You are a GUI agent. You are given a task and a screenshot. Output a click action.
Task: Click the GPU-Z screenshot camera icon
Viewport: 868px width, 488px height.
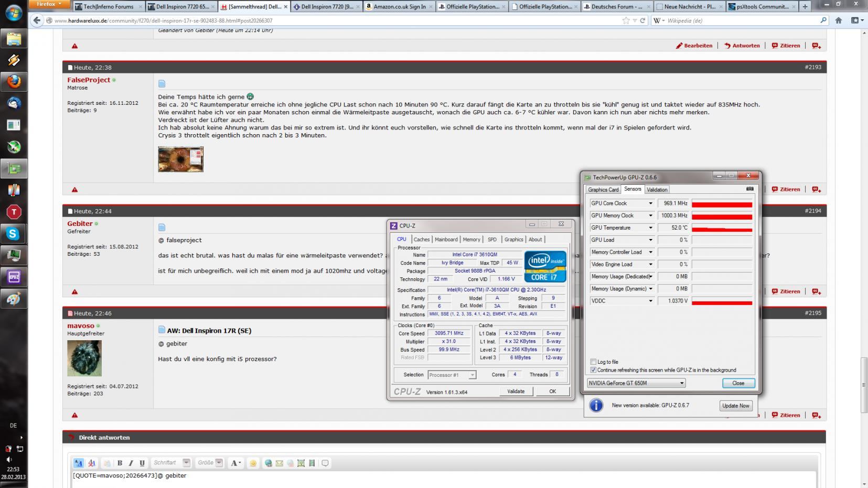[x=749, y=189]
